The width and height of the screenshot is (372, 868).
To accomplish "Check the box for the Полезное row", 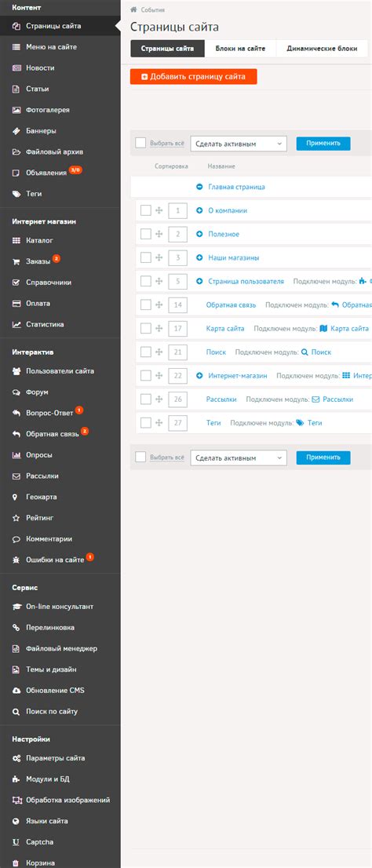I will 146,234.
